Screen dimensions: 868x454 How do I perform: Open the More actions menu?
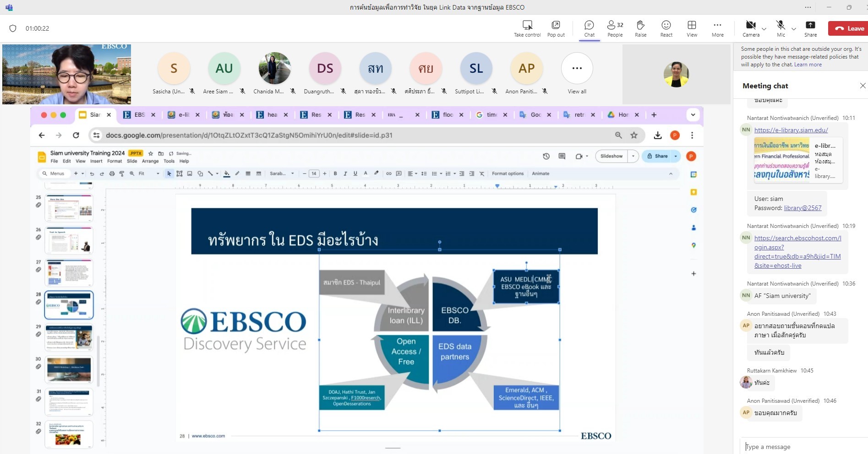717,28
